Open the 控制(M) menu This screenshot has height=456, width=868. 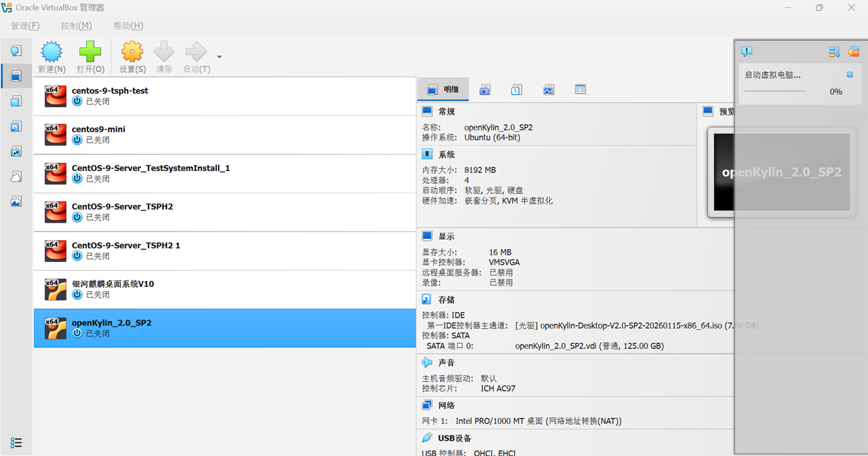tap(76, 26)
